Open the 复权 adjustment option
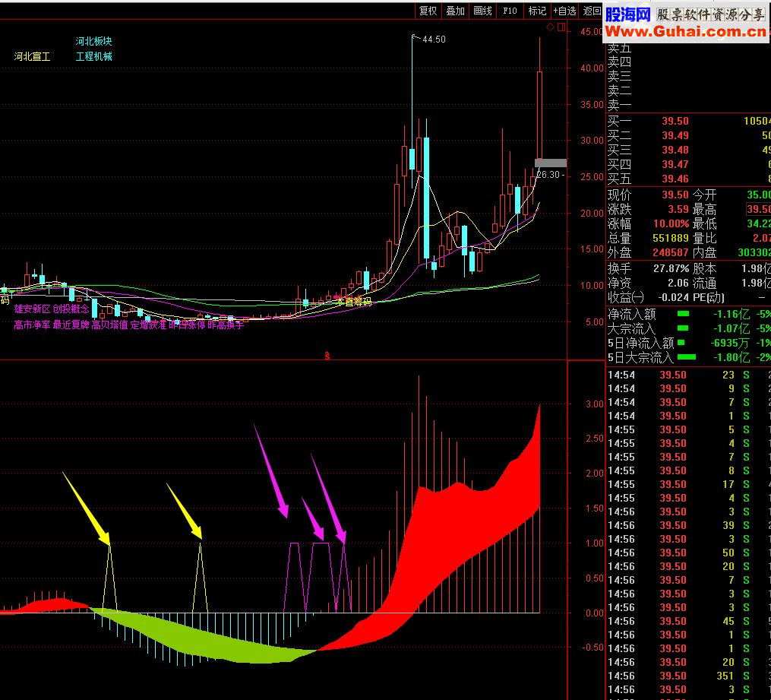 (428, 11)
